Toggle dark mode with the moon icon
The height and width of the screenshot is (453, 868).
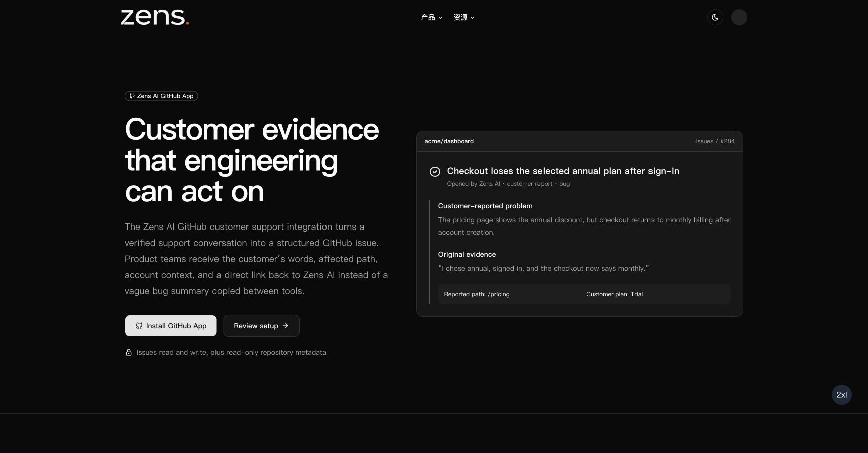tap(715, 17)
